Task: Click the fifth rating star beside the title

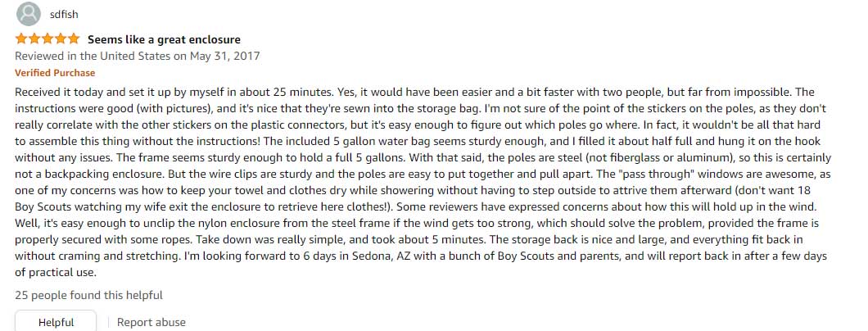Action: [x=74, y=39]
